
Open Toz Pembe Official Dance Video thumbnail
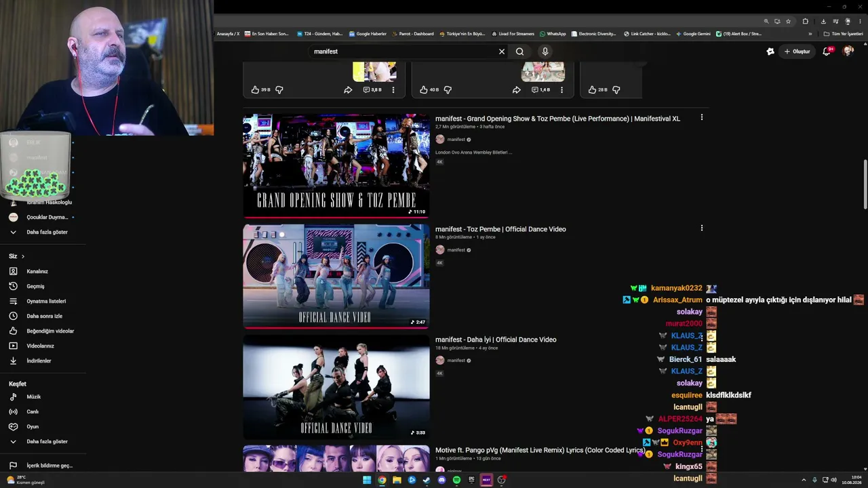point(336,276)
